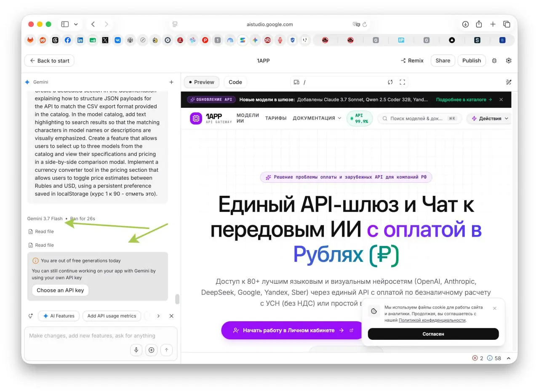This screenshot has width=539, height=392.
Task: Go back with Safari back arrow
Action: coord(93,24)
